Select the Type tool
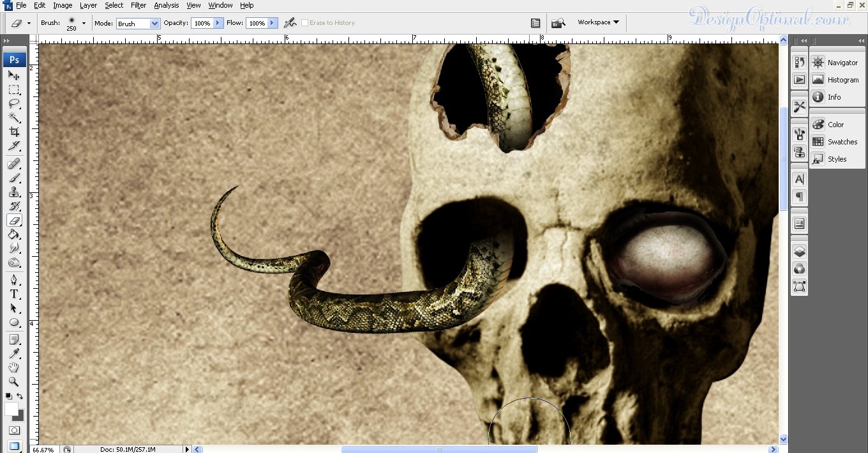Screen dimensions: 868x453 14,294
